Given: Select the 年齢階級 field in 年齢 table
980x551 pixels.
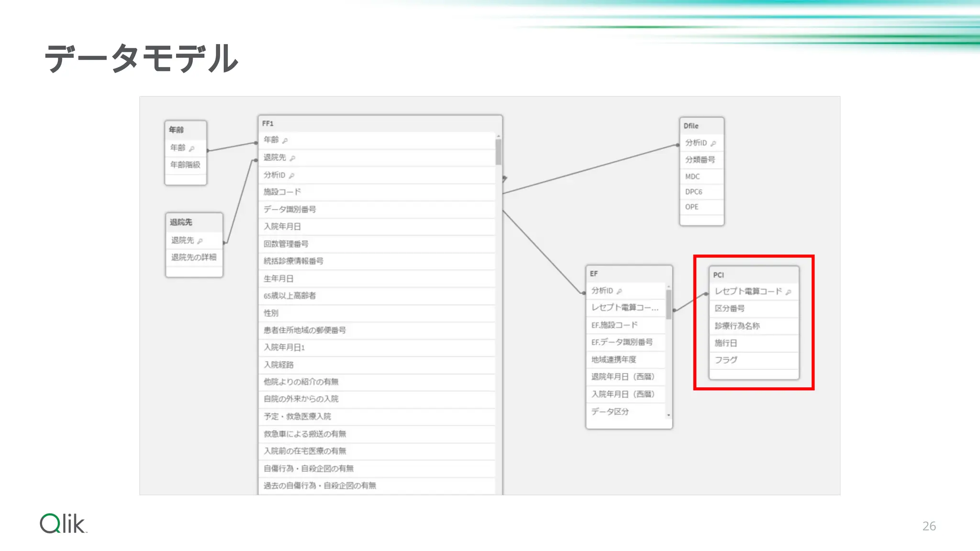Looking at the screenshot, I should (x=185, y=165).
